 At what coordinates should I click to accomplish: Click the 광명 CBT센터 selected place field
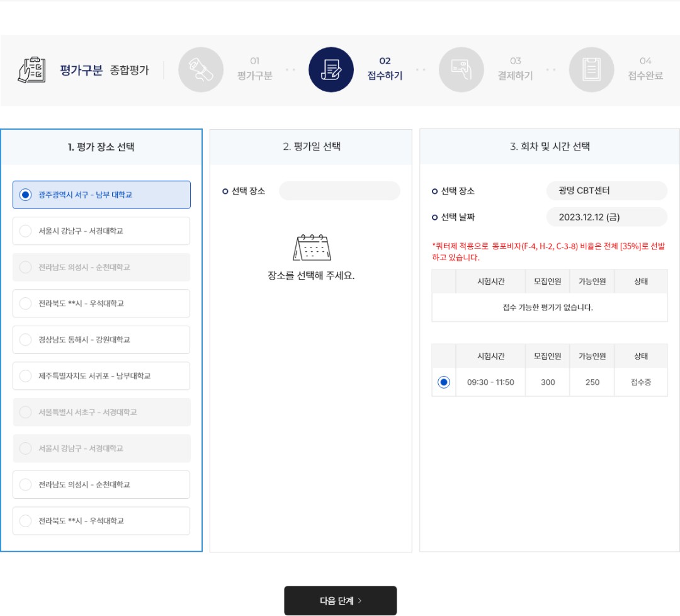(x=606, y=190)
